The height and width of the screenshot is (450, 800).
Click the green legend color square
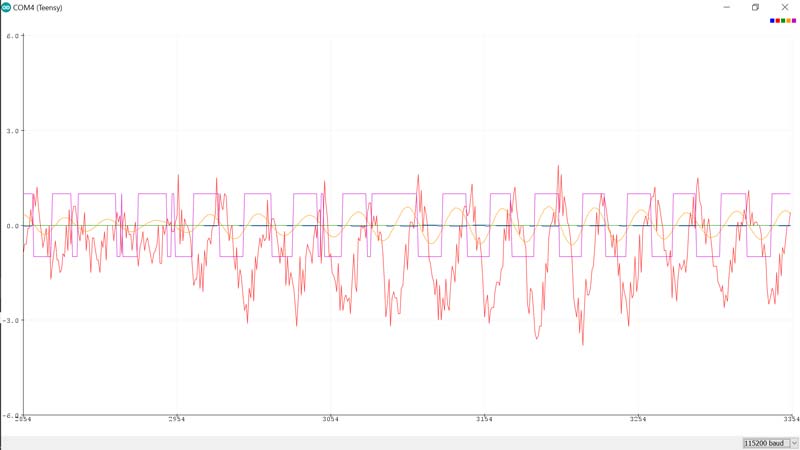[x=783, y=20]
